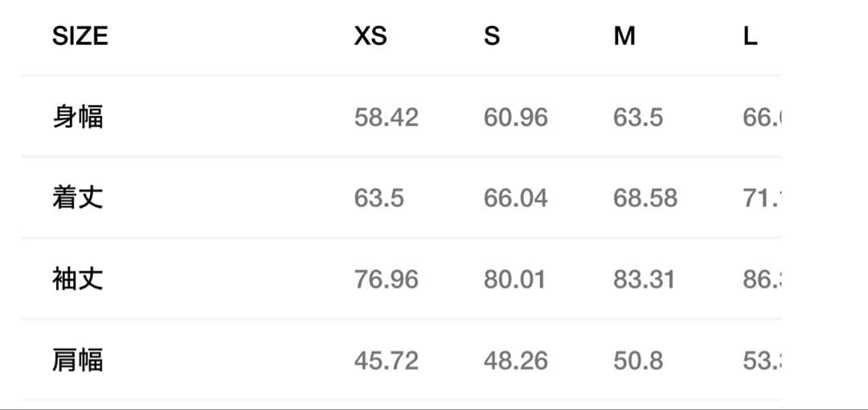This screenshot has height=410, width=868.
Task: Click the SIZE column header
Action: click(x=80, y=36)
